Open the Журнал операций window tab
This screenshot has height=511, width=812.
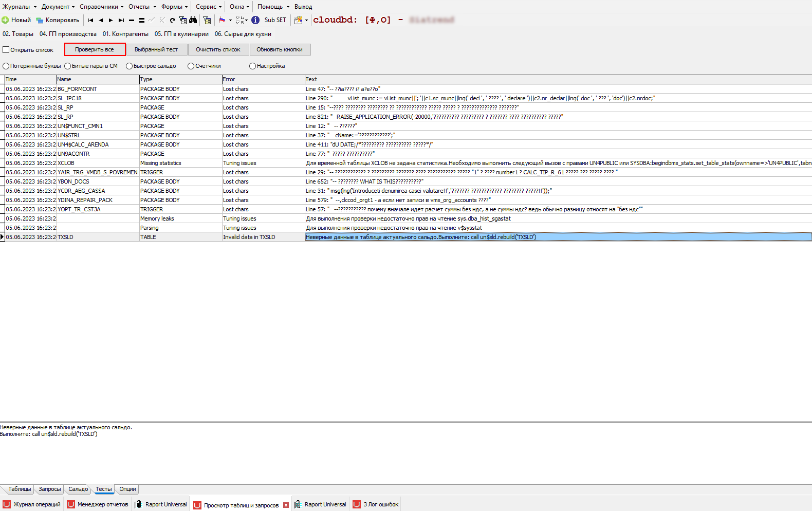[32, 504]
